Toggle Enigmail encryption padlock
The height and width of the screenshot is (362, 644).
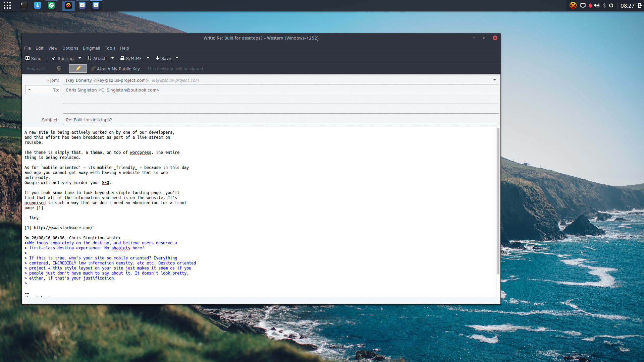click(59, 69)
